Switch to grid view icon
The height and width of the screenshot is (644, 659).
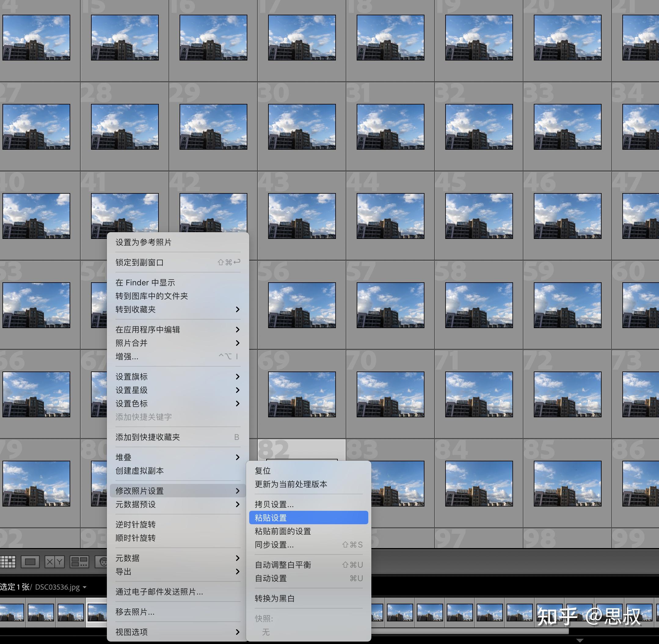(x=7, y=562)
